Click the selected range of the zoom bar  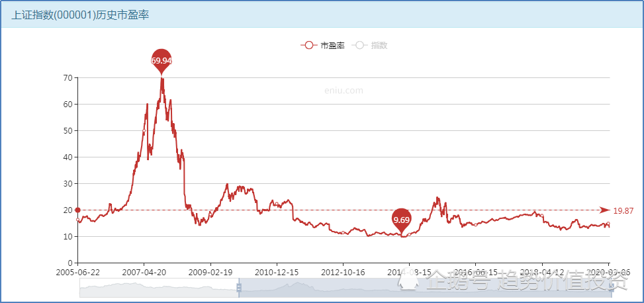coord(425,288)
